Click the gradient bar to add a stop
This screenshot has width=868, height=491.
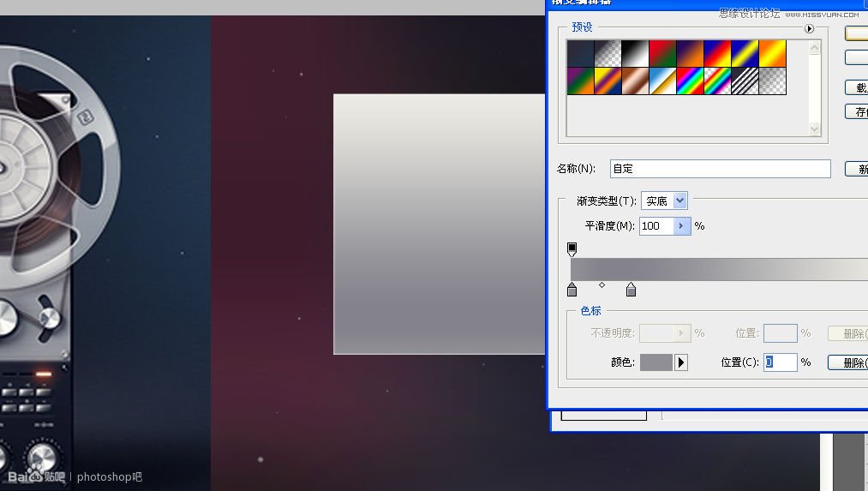(x=719, y=270)
